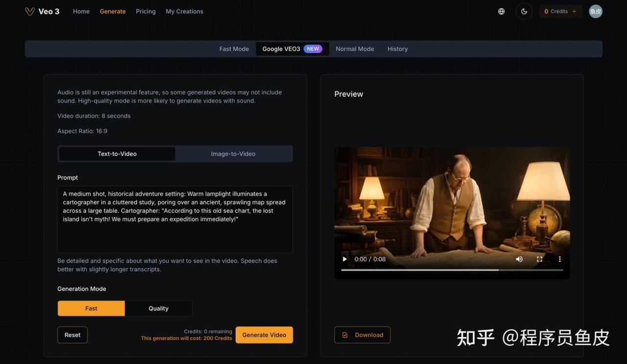Select the Google VEO3 tab
The image size is (627, 364).
[x=292, y=49]
